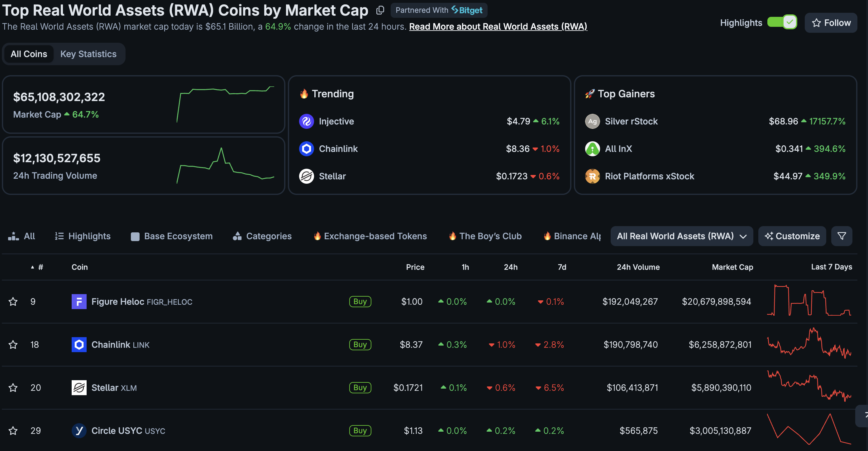Viewport: 868px width, 451px height.
Task: Buy Figure Heloc
Action: 360,302
